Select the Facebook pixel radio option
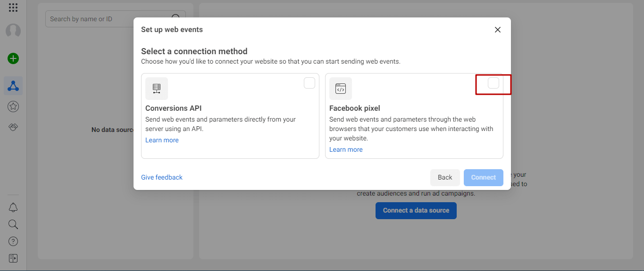This screenshot has width=644, height=271. tap(493, 83)
